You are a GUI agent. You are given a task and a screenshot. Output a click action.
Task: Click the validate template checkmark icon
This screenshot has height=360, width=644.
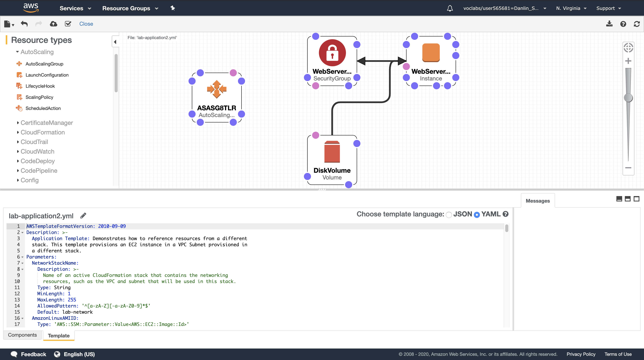pos(68,24)
